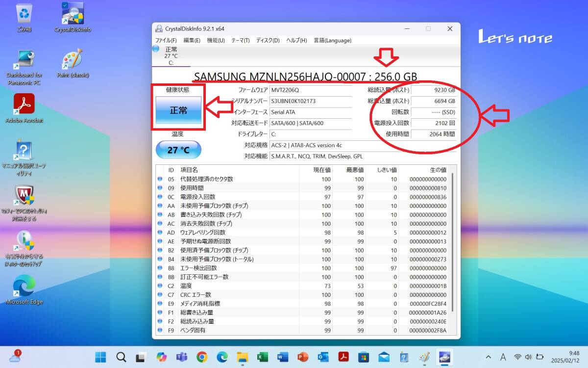Click the serial number field S3UBNE0K102173
The height and width of the screenshot is (368, 588).
(x=311, y=101)
